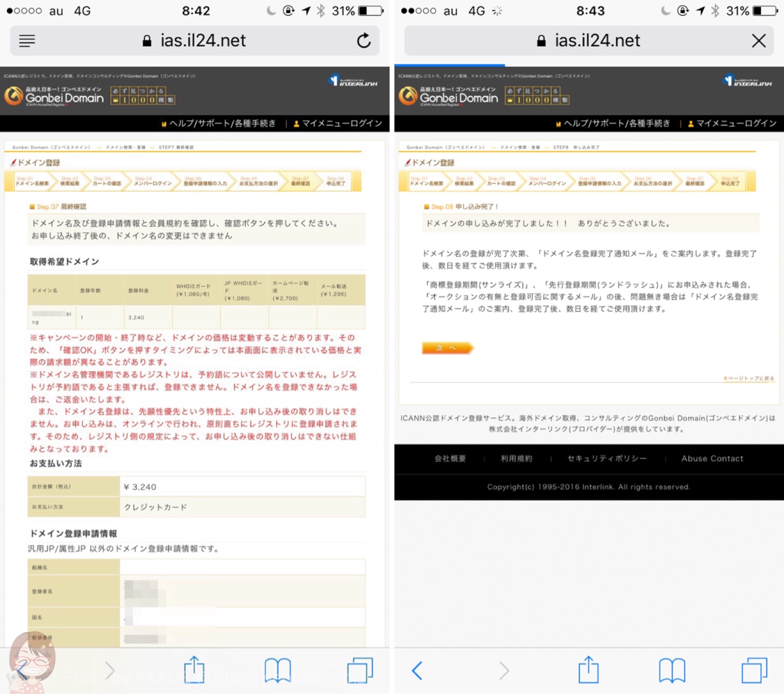
Task: Select Step.03 カートの確認 in left phone
Action: click(x=107, y=181)
